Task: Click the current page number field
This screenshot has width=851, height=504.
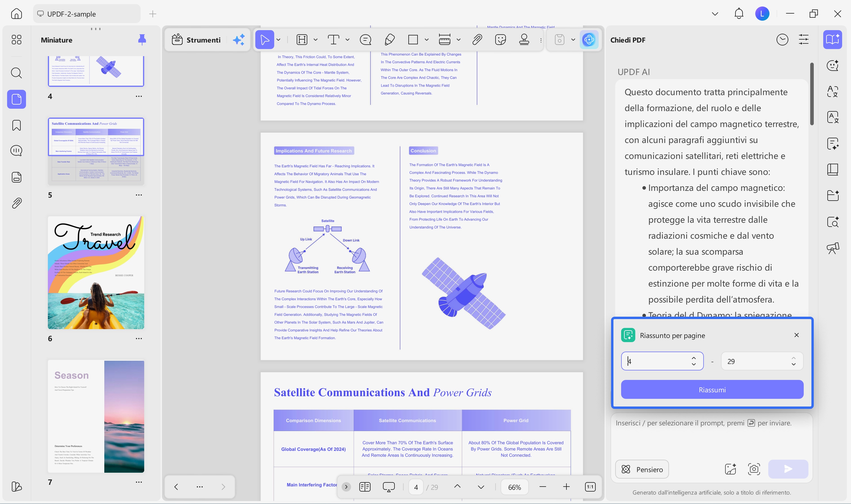Action: coord(416,487)
